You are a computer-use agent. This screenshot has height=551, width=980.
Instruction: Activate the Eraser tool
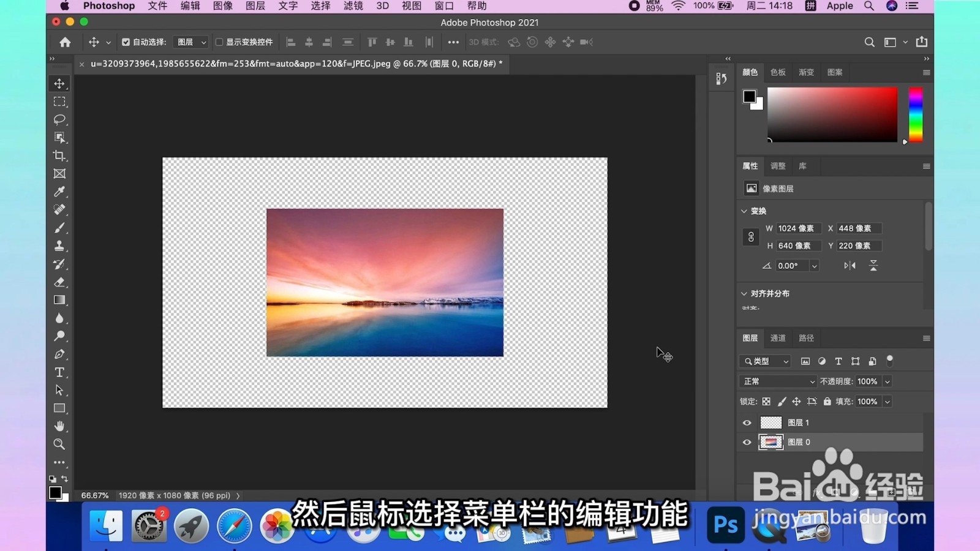pos(59,282)
